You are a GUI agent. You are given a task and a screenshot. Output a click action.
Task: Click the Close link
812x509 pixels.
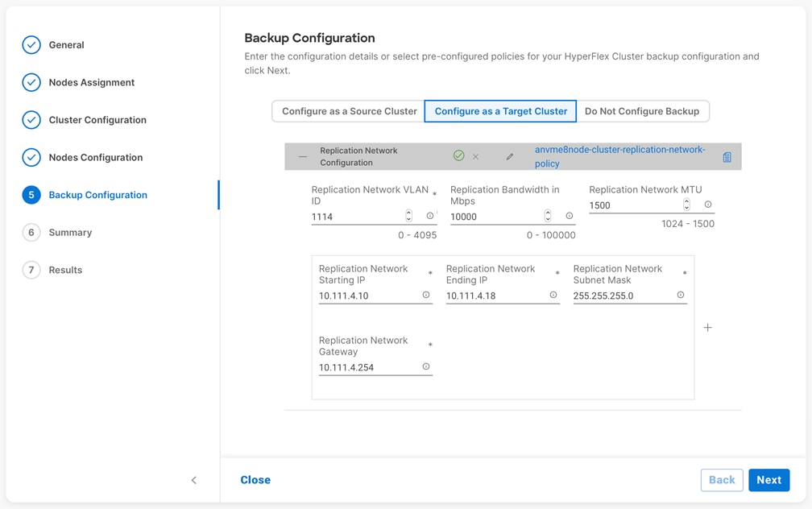(255, 480)
